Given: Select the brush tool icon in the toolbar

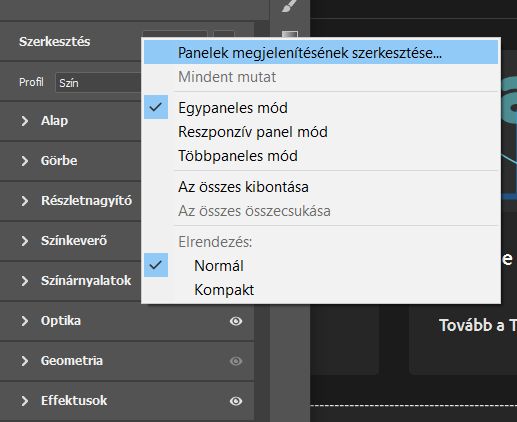Looking at the screenshot, I should (289, 6).
